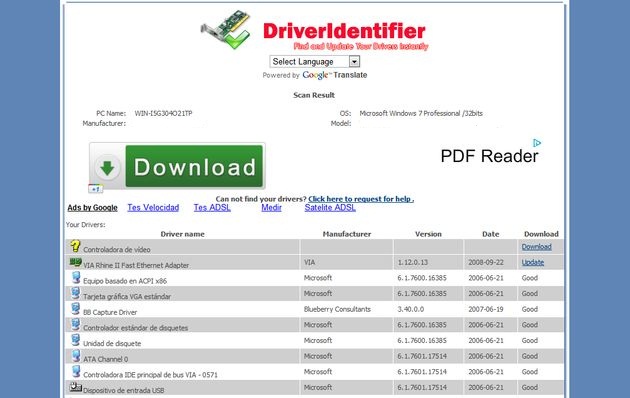Click the device icon beside Controlador estándar de disquetes
Screen dimensions: 630x398
[x=76, y=325]
